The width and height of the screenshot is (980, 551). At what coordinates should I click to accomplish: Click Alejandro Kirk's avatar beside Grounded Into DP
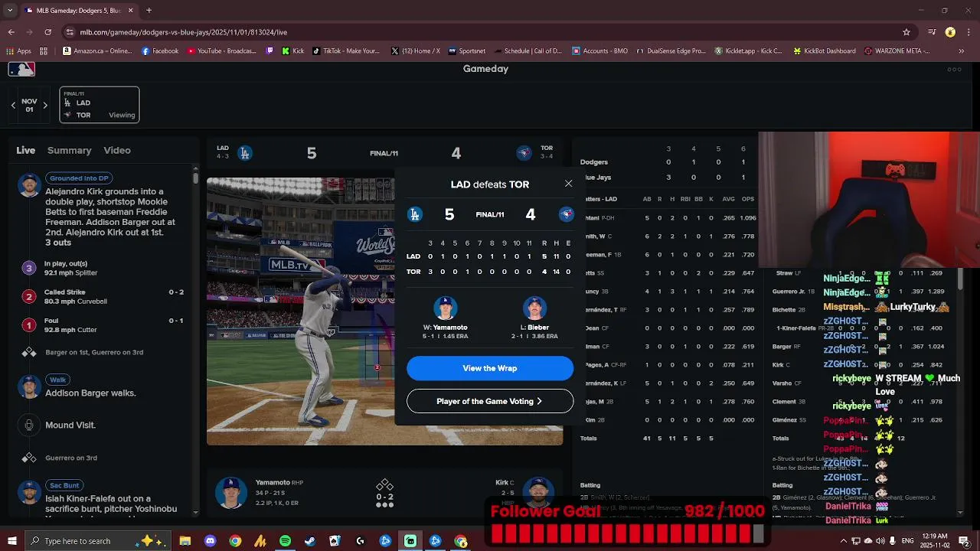coord(29,185)
